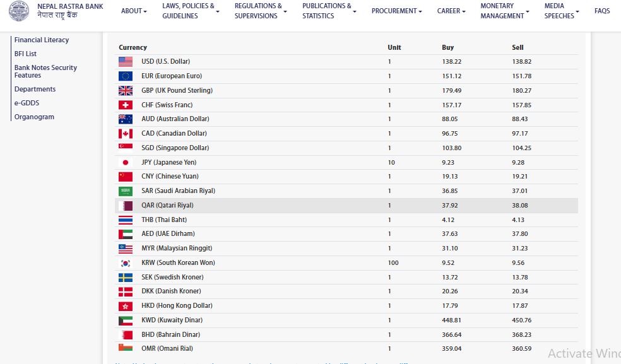Click the European Union flag icon
The width and height of the screenshot is (621, 364).
[x=126, y=76]
